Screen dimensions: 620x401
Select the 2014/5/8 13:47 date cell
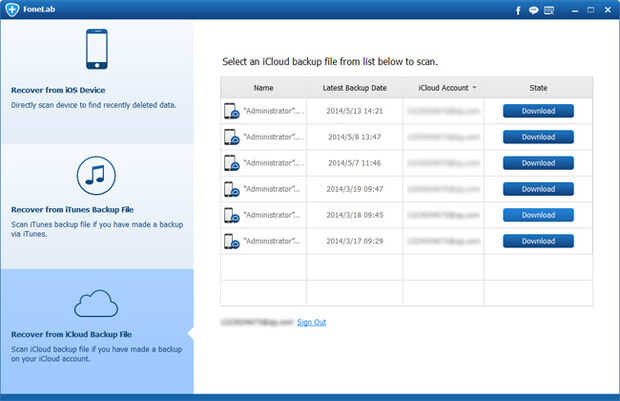pos(355,137)
